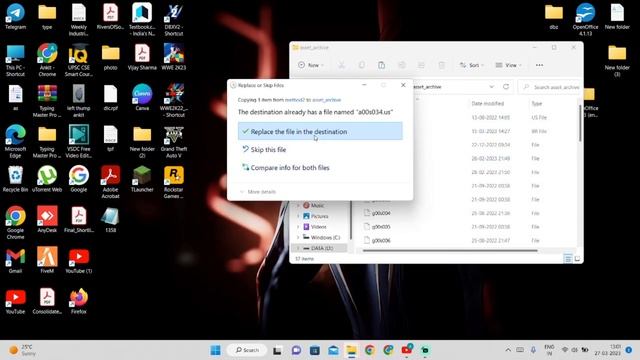The image size is (640, 360).
Task: Select the This PC shortcut icon
Action: tap(16, 60)
